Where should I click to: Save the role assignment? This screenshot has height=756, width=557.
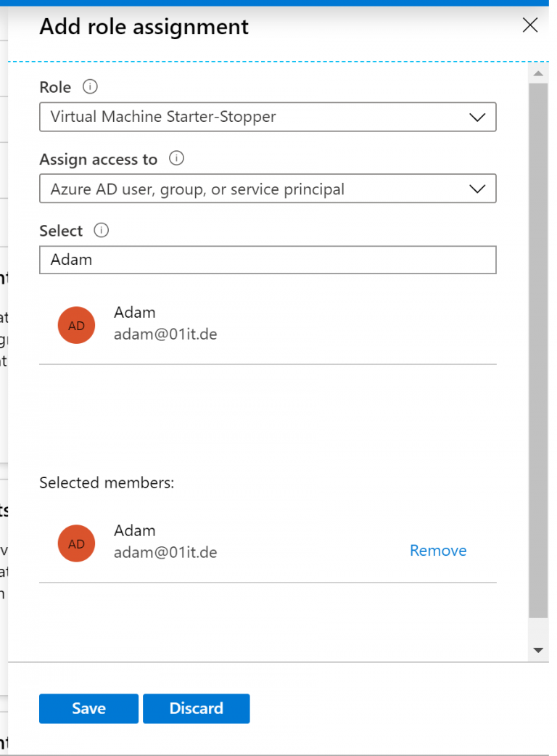(x=88, y=709)
